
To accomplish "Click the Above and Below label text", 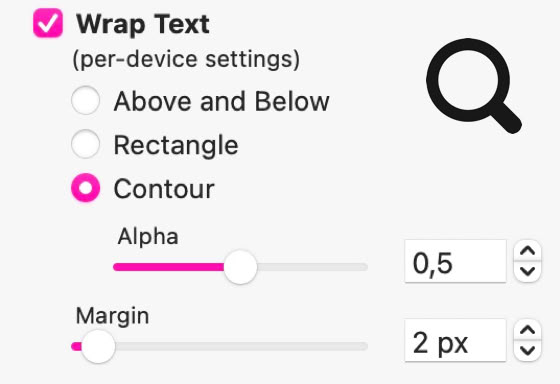I will (221, 101).
